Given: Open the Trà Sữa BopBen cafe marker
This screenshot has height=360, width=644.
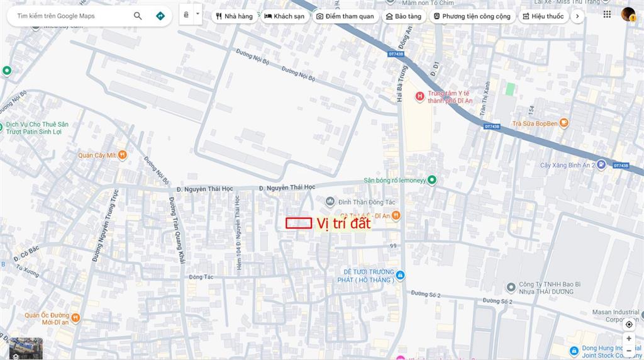Looking at the screenshot, I should pyautogui.click(x=564, y=123).
